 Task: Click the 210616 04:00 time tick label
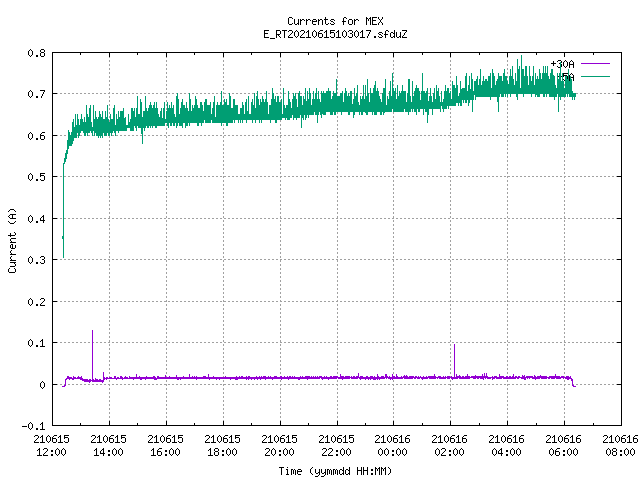click(507, 446)
